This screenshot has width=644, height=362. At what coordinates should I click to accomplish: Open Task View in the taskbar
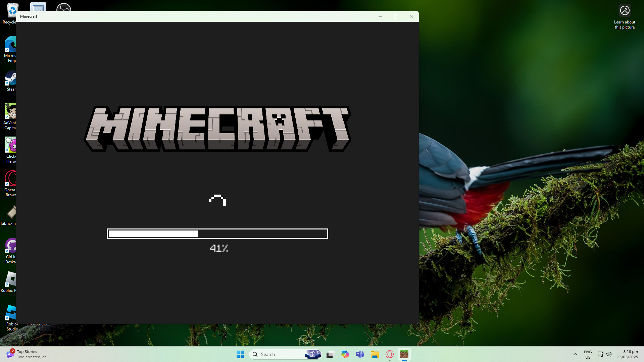point(330,354)
